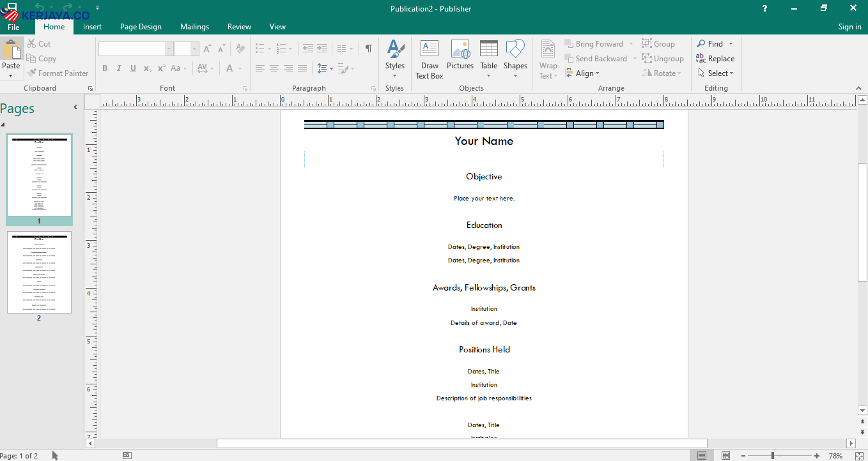Click the Find button
The width and height of the screenshot is (868, 461).
pyautogui.click(x=710, y=43)
